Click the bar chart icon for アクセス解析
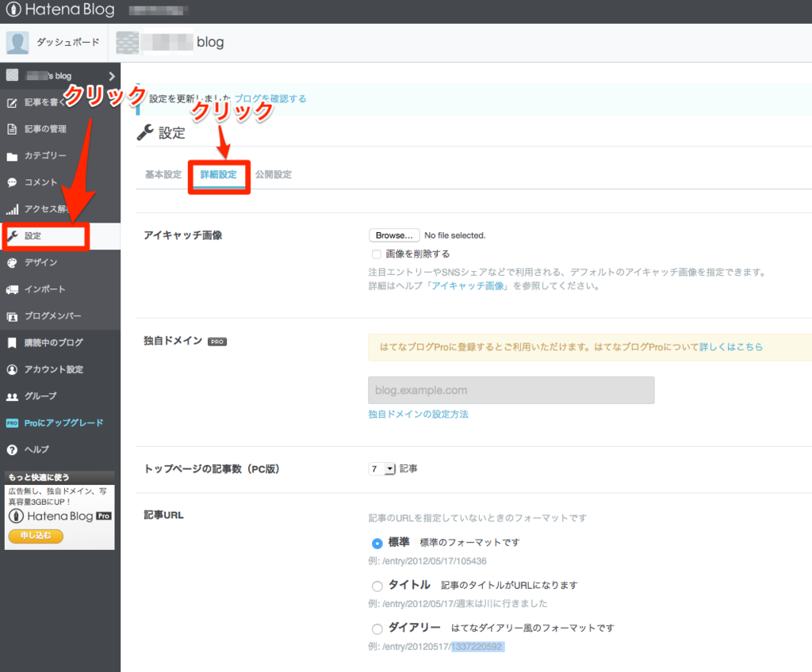 pos(12,209)
